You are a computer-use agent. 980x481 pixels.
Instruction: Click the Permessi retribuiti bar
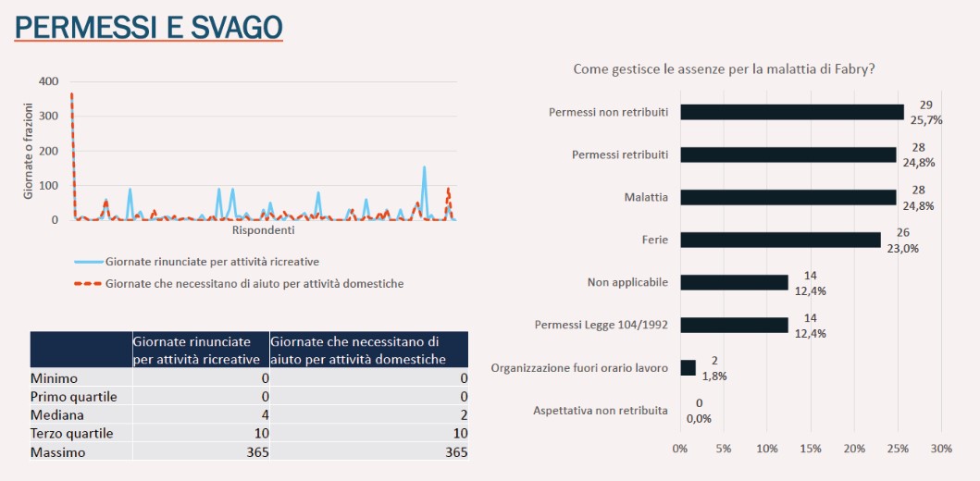click(x=788, y=154)
